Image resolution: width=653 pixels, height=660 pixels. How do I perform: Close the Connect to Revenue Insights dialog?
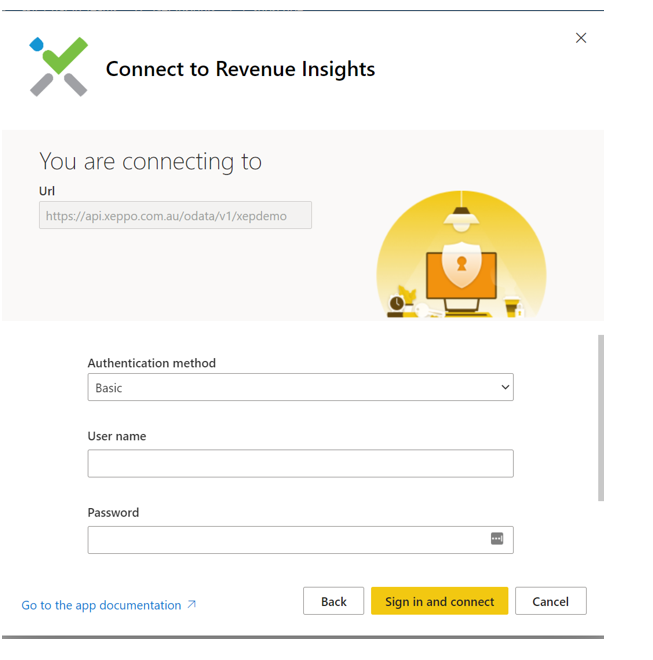click(x=581, y=38)
